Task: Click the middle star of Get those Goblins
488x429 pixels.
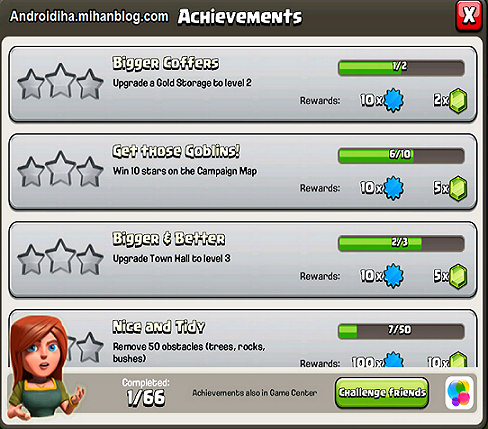Action: (x=60, y=168)
